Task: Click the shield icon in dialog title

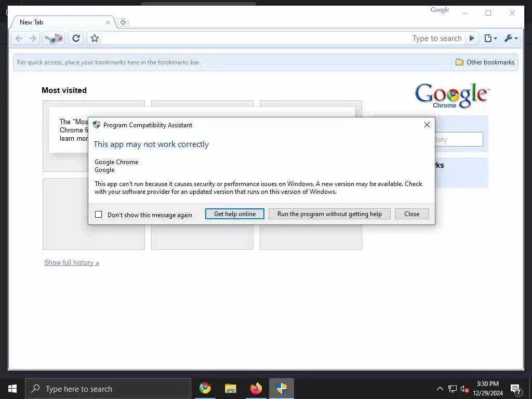Action: 96,125
